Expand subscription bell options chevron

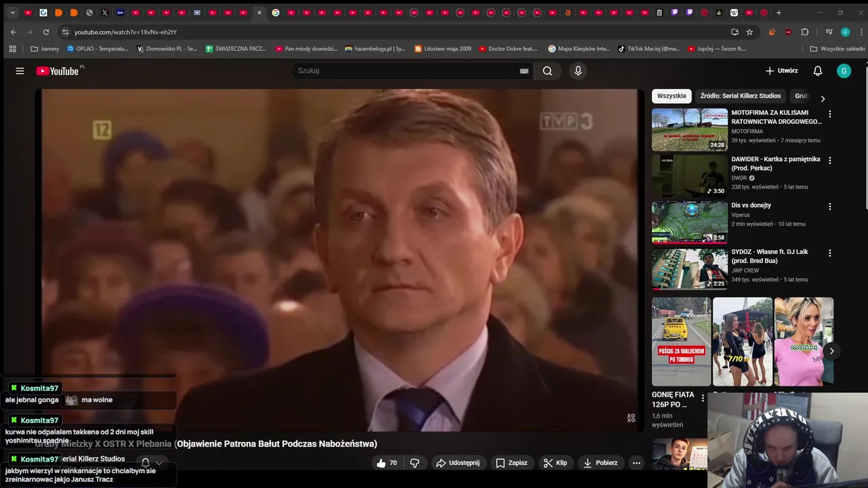tap(159, 463)
